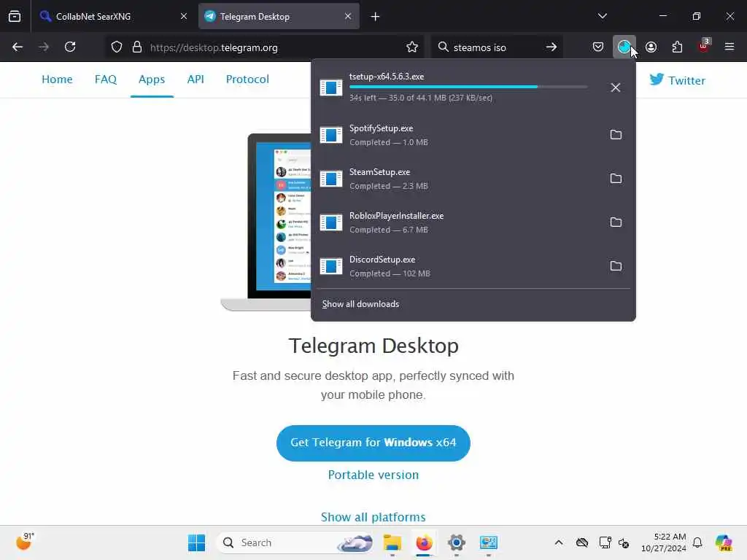Save page to Pocket
The width and height of the screenshot is (747, 560).
point(598,47)
